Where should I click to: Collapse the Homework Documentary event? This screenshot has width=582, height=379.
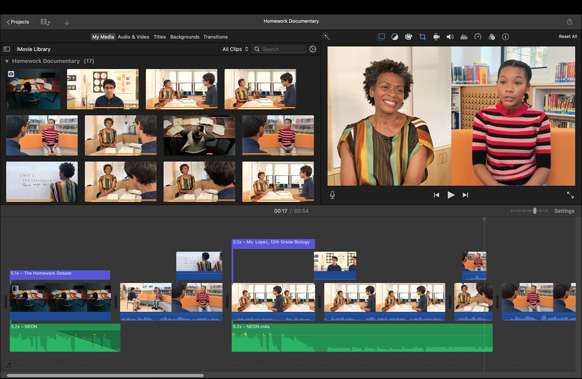[7, 61]
